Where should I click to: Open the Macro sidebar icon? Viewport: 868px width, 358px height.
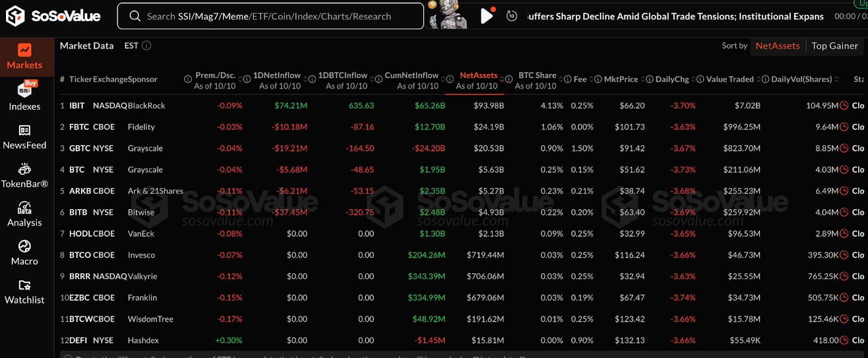pyautogui.click(x=24, y=246)
